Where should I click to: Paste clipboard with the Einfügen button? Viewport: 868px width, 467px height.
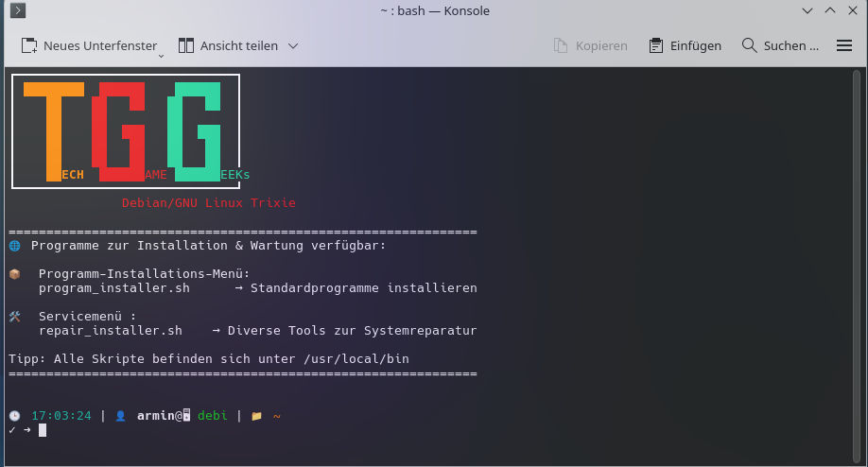click(x=686, y=45)
